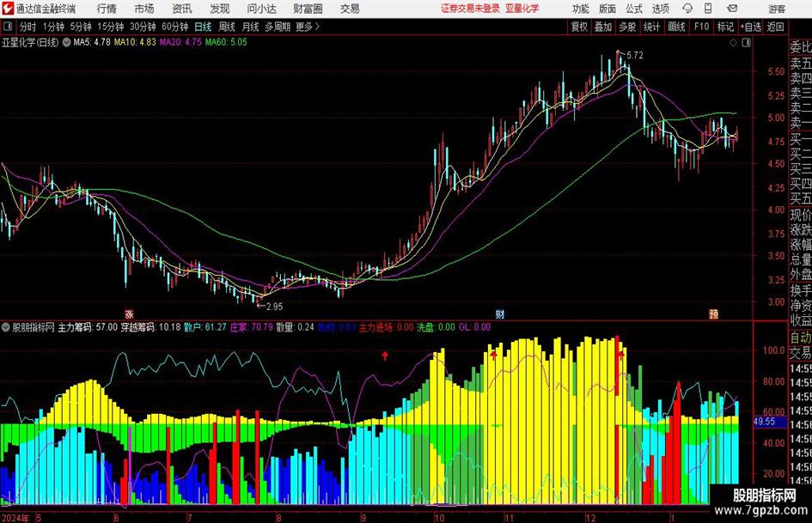Expand the 亚星化学(日线) indicator dropdown arrow
Viewport: 812px width, 523px height.
[66, 42]
